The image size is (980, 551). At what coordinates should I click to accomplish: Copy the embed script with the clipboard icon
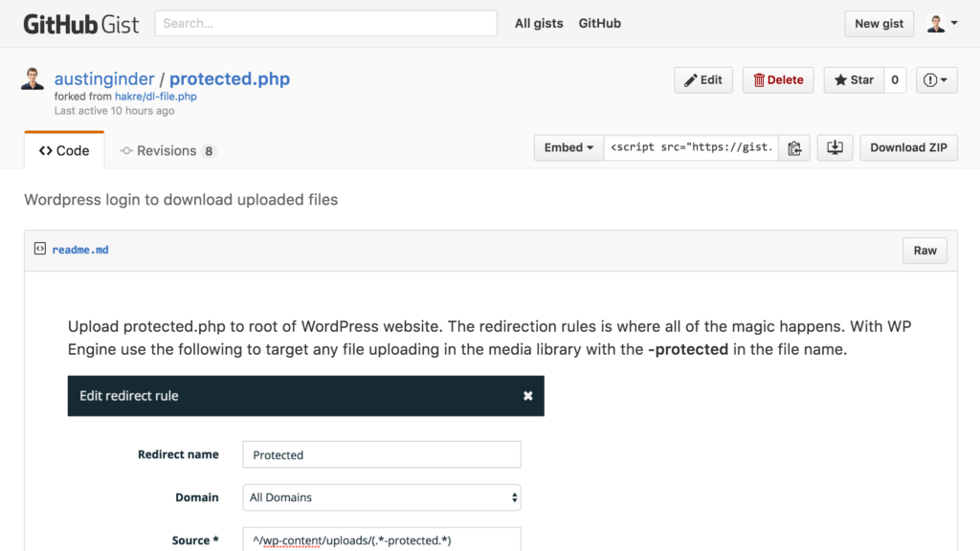[x=794, y=147]
